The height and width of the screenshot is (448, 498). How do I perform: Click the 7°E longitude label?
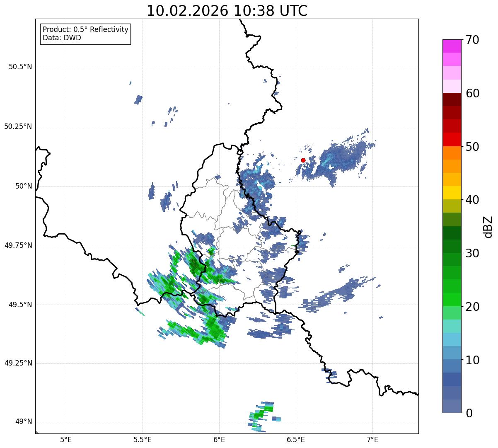pyautogui.click(x=372, y=439)
